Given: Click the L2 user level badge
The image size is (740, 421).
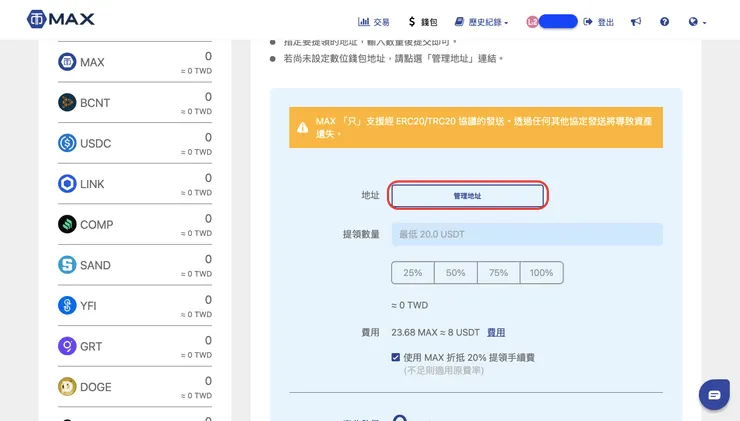Looking at the screenshot, I should (x=532, y=22).
